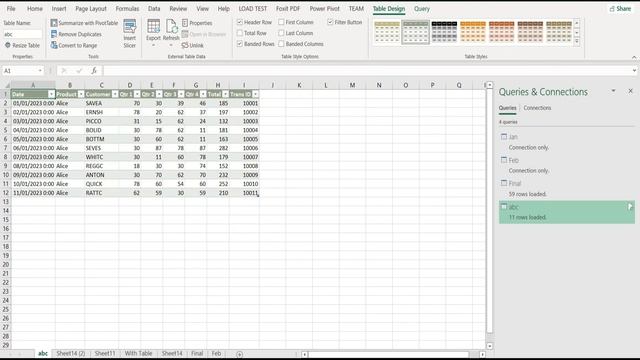Expand the formula bar
640x360 pixels.
pos(634,71)
